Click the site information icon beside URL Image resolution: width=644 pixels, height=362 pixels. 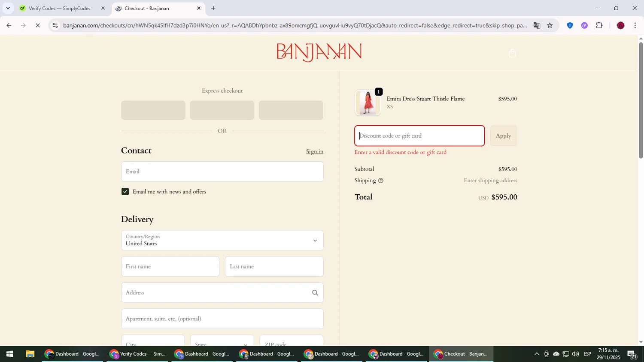coord(55,25)
